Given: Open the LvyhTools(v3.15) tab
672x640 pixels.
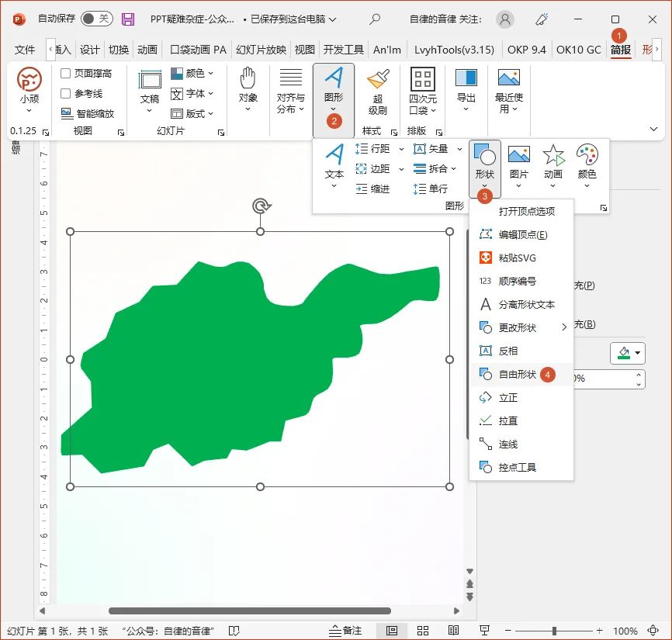Looking at the screenshot, I should pos(454,50).
